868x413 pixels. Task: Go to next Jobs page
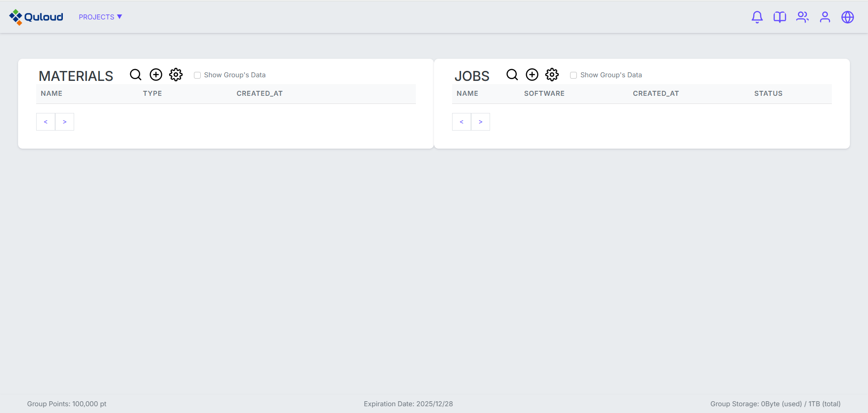[481, 122]
